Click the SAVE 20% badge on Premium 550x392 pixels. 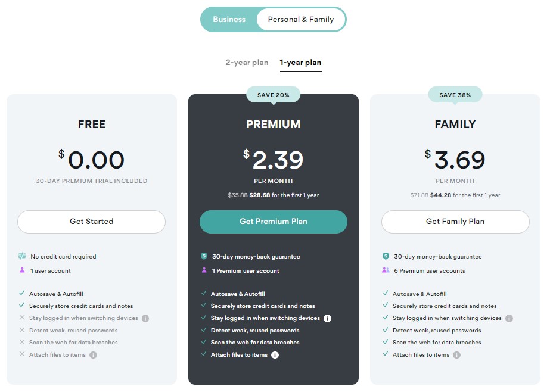click(x=274, y=95)
